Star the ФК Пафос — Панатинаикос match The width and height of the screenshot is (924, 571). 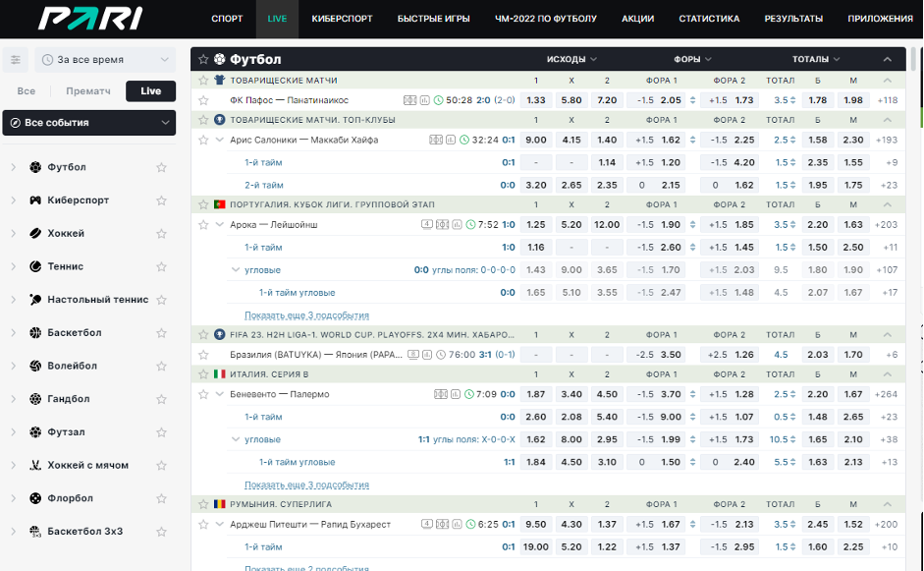coord(204,100)
